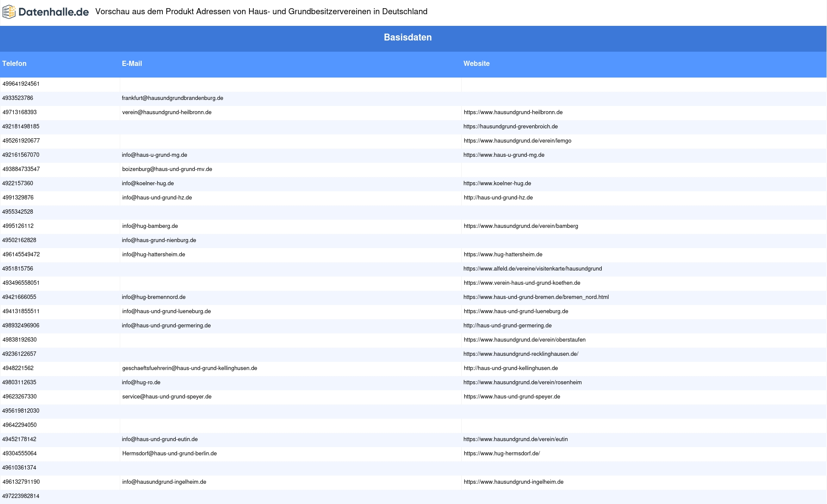The height and width of the screenshot is (504, 827).
Task: Open website https://www.hausundgrund-heilbronn.de
Action: (x=513, y=112)
